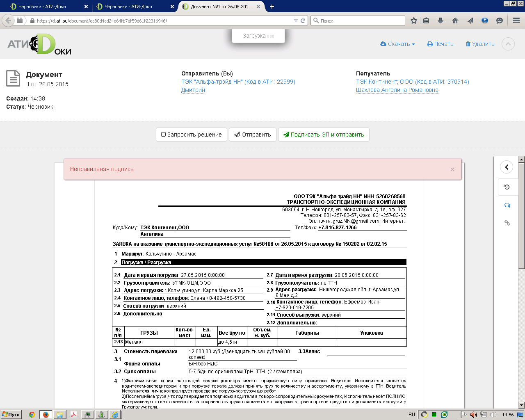Show bookmarks list icon
This screenshot has height=420, width=525.
click(x=426, y=21)
